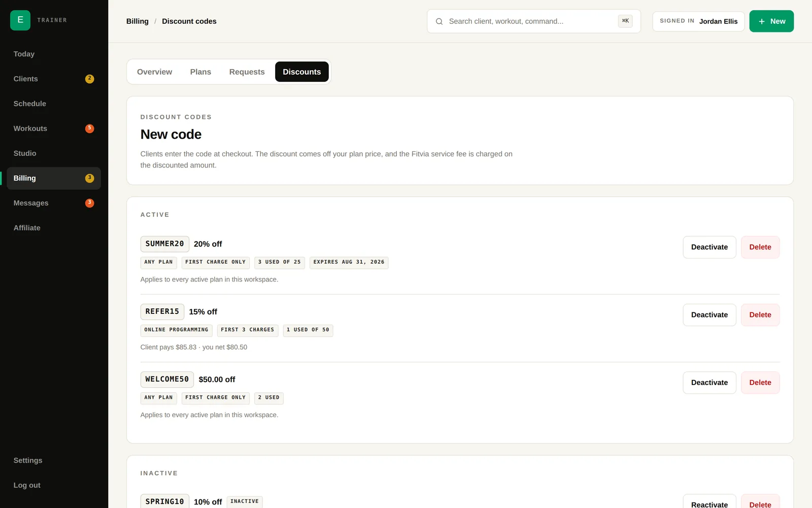Deactivate the REFER15 code
This screenshot has height=508, width=812.
click(709, 315)
